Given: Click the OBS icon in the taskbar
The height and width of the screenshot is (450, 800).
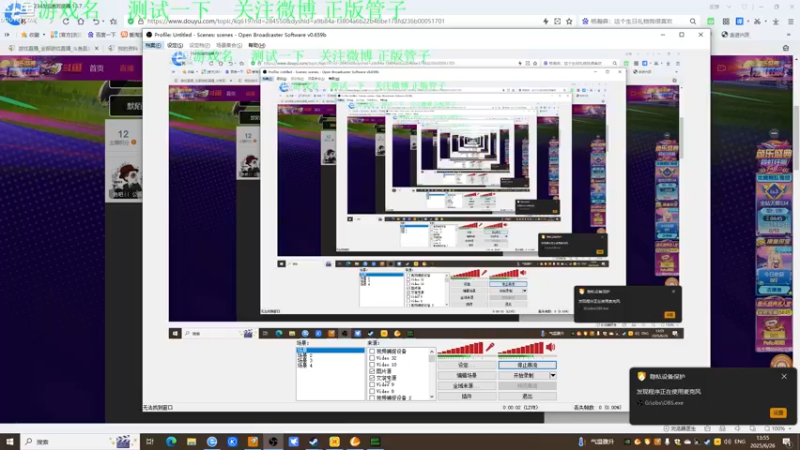Looking at the screenshot, I should (x=273, y=441).
